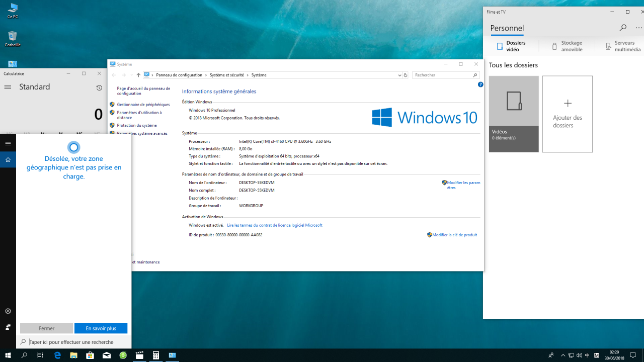This screenshot has height=362, width=644.
Task: Open Protection du système link
Action: pos(137,125)
